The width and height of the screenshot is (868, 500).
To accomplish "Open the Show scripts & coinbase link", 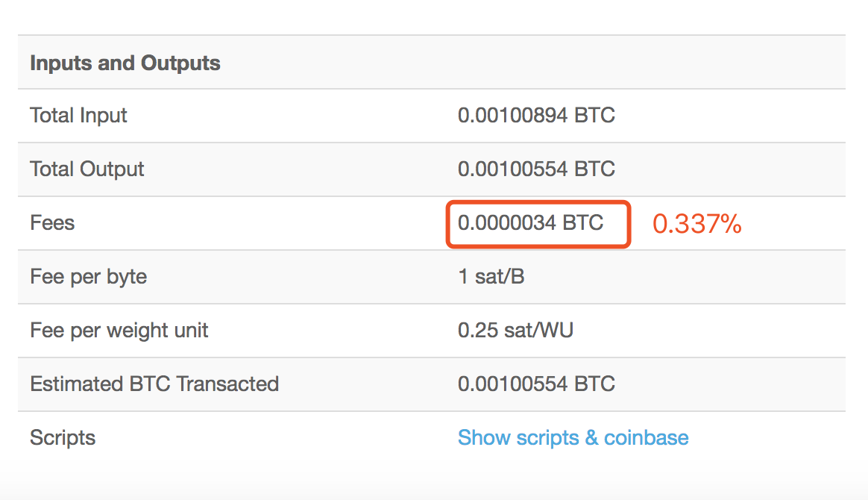I will point(573,437).
